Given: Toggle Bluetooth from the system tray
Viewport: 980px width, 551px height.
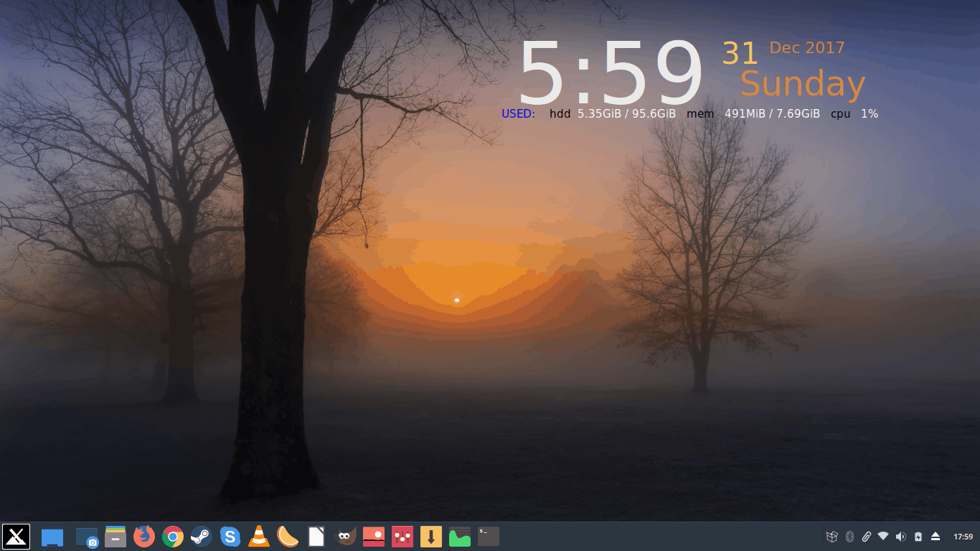Looking at the screenshot, I should tap(849, 537).
